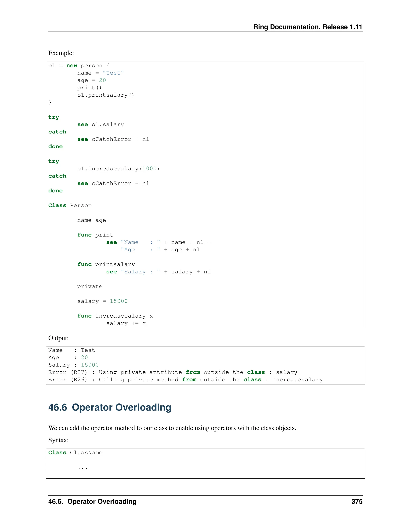The width and height of the screenshot is (411, 532).
Task: Click the Error (R26) output line
Action: tap(185, 379)
